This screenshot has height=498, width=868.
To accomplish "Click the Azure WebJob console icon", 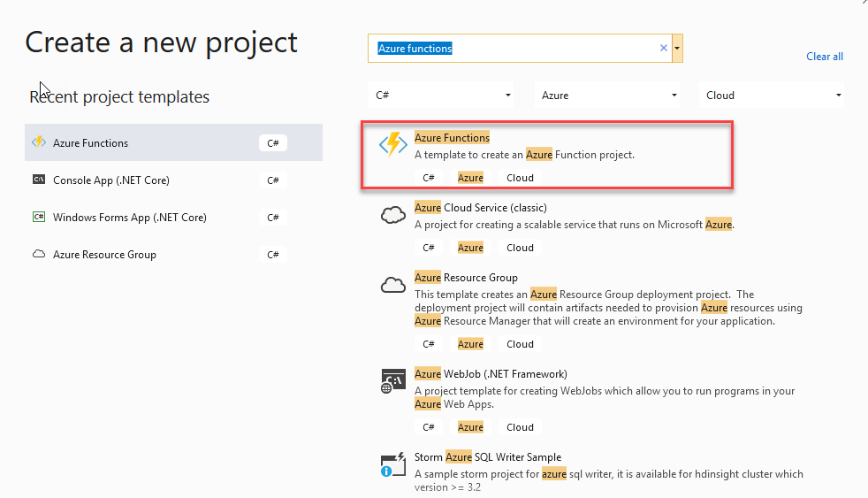I will (393, 381).
